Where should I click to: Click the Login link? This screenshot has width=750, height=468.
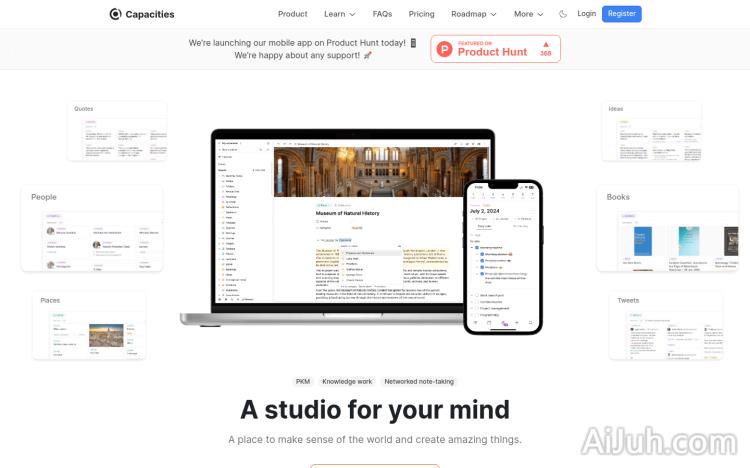tap(586, 14)
